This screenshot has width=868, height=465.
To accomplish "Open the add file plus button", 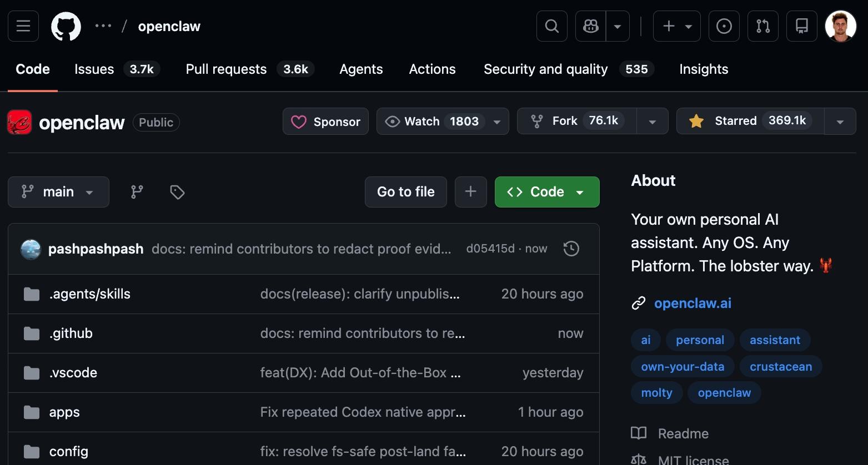I will [471, 192].
